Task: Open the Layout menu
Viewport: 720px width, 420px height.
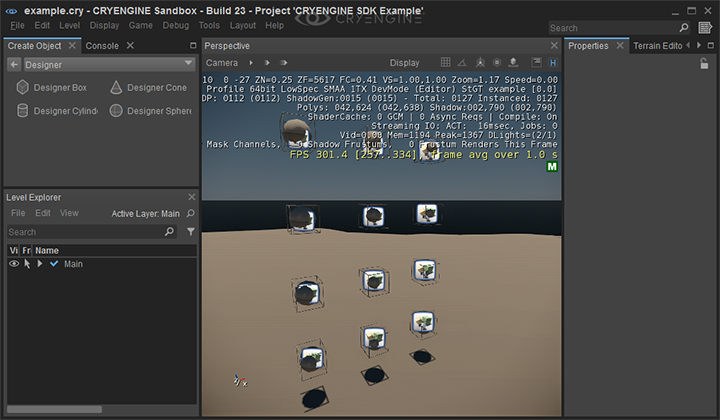Action: tap(242, 25)
